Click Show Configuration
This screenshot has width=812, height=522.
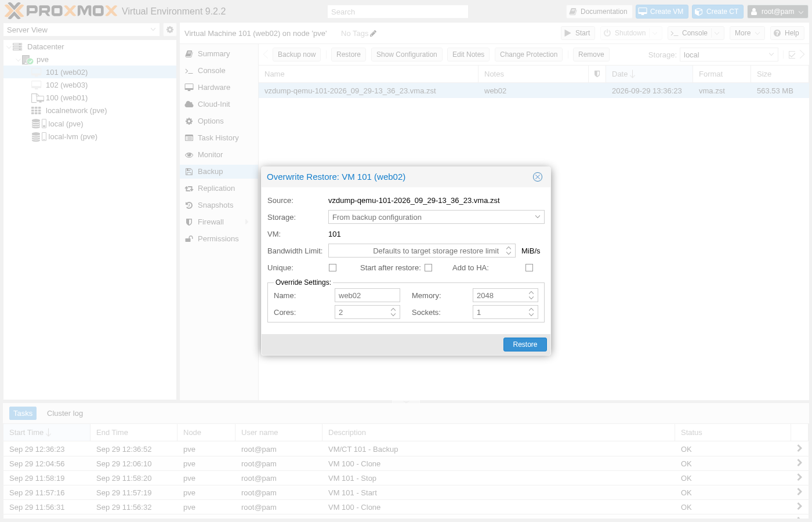(x=407, y=55)
